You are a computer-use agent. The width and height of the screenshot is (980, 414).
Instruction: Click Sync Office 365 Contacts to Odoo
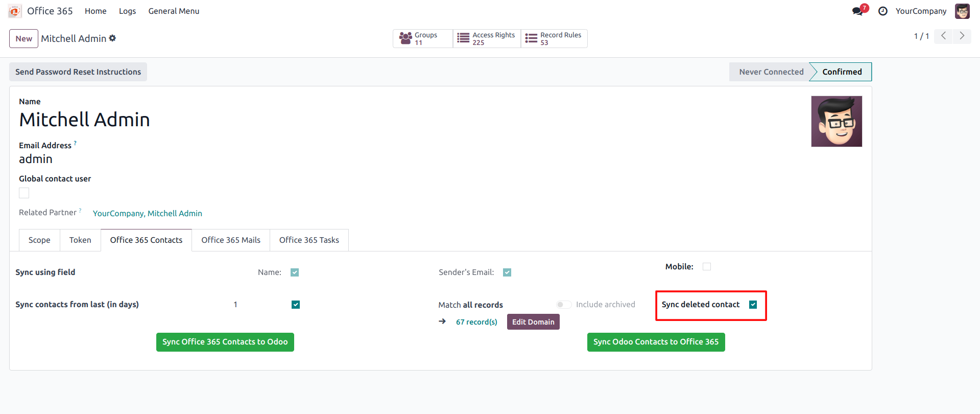coord(225,342)
